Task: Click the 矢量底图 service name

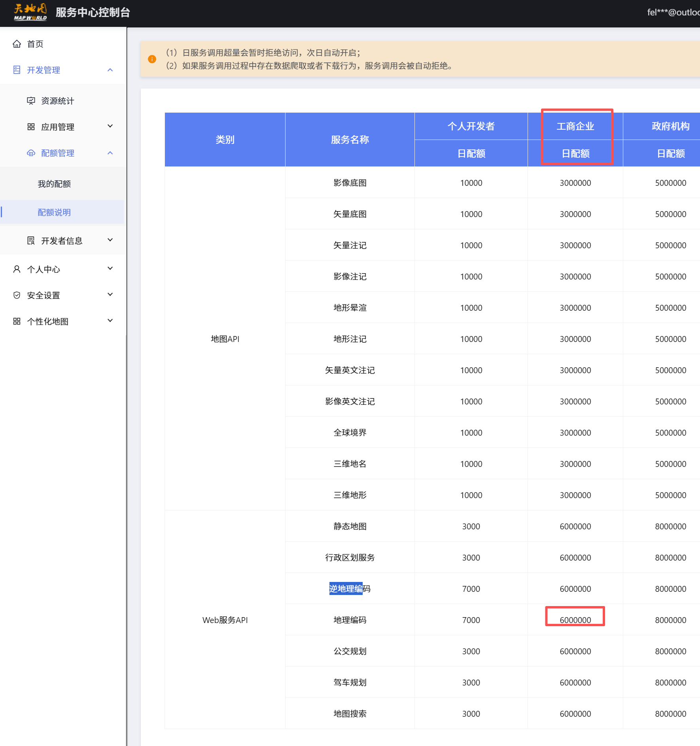Action: 350,214
